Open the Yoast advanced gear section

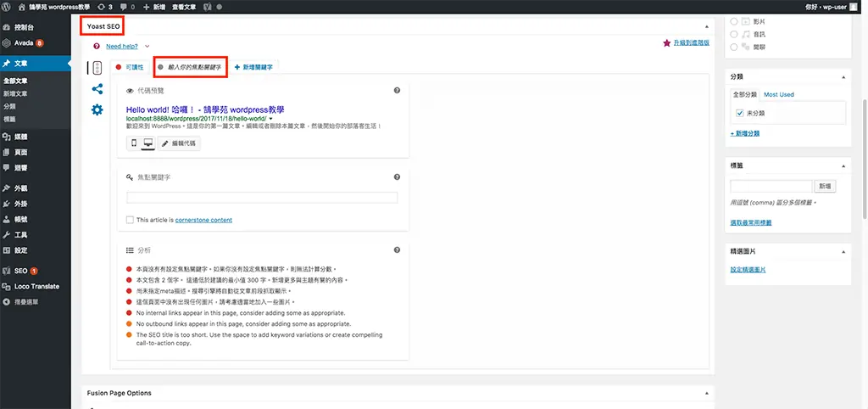[x=97, y=109]
